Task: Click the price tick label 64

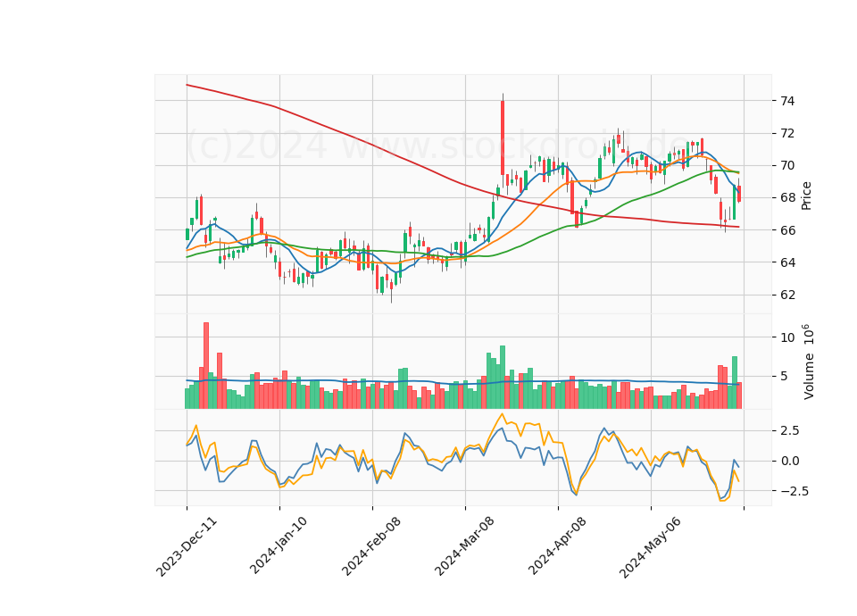Action: point(787,262)
